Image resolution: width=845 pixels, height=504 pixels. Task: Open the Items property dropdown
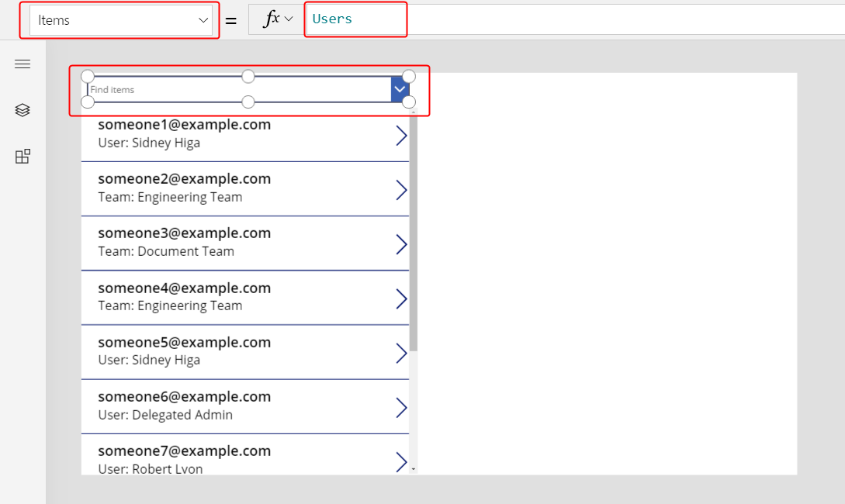point(121,20)
